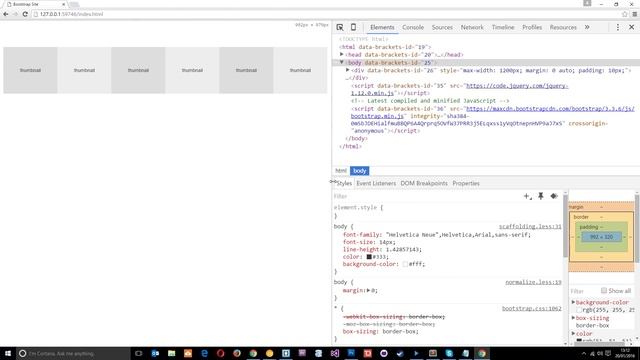Open the Sources tab
The image size is (640, 360).
click(x=442, y=27)
